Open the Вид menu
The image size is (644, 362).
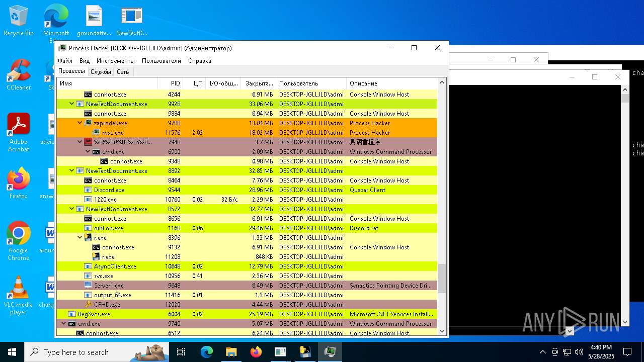point(85,61)
